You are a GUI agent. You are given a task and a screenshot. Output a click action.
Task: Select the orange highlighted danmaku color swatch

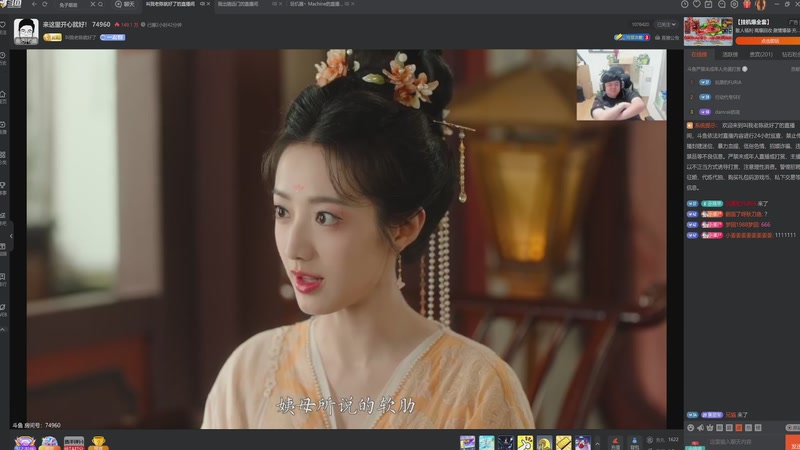[739, 428]
